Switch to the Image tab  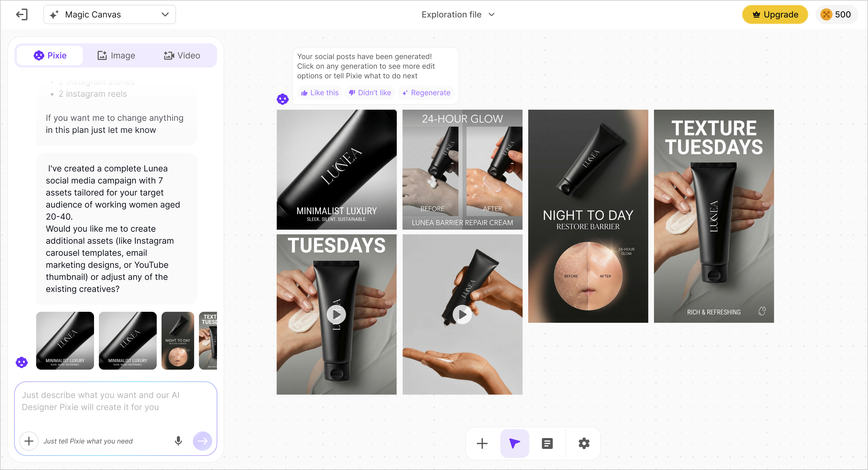click(116, 55)
